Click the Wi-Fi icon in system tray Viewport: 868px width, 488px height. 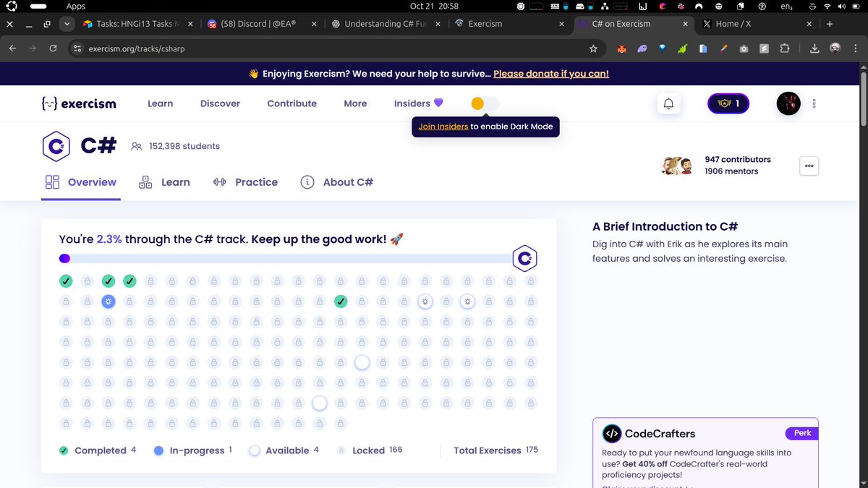click(x=827, y=6)
